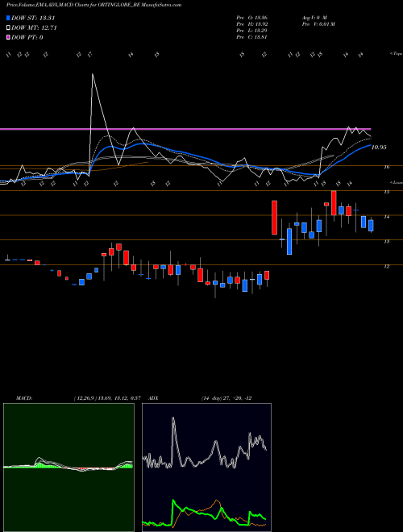
Task: Click the price axis label 13
Action: [386, 242]
